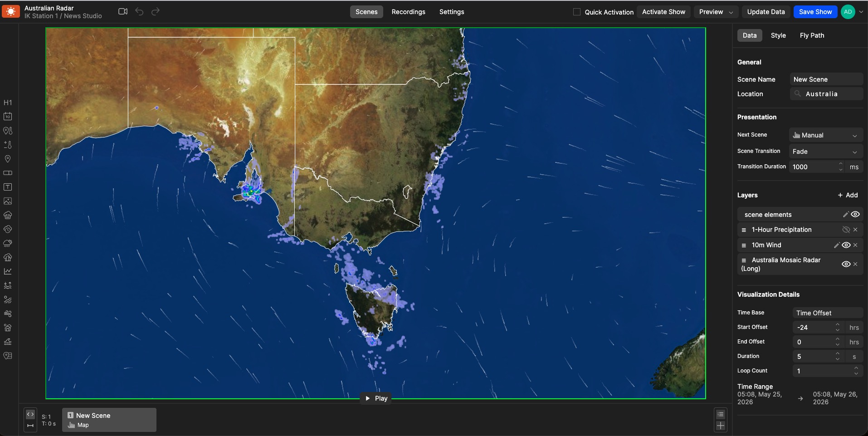
Task: Switch to the Style panel tab
Action: 778,35
